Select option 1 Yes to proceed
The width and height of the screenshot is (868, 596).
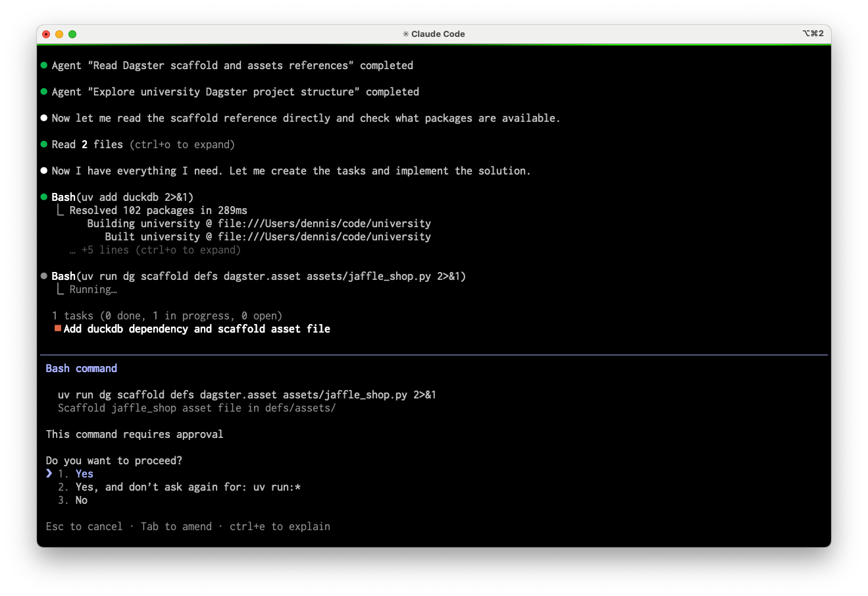point(84,474)
